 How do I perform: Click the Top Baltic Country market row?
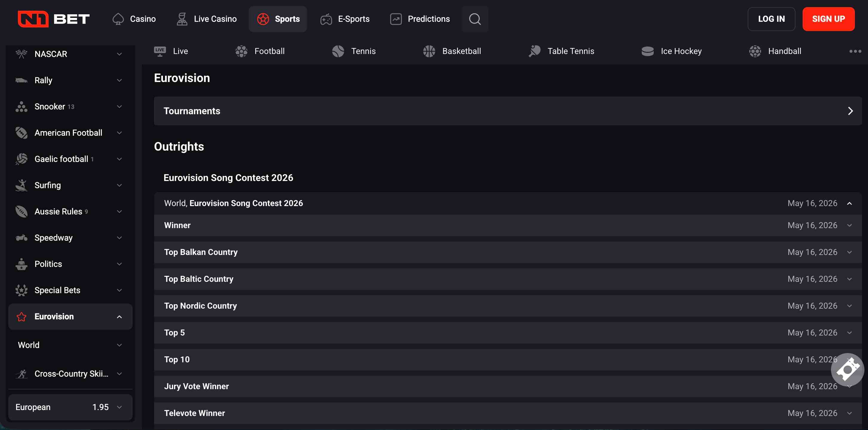pyautogui.click(x=508, y=279)
